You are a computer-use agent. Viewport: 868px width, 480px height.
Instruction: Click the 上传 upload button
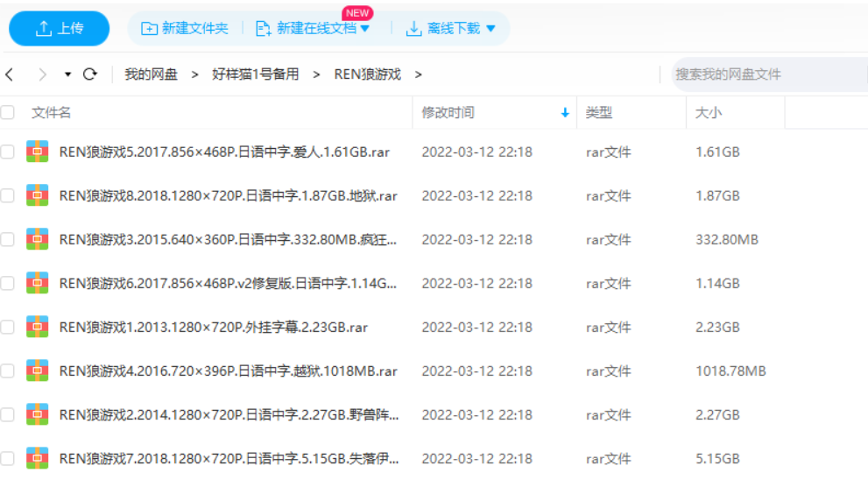point(60,29)
